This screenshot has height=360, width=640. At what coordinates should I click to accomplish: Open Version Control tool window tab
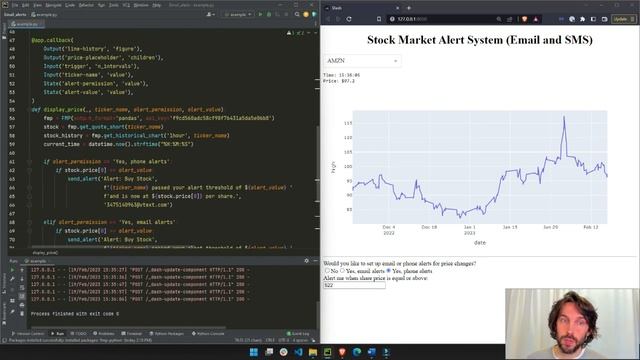[x=28, y=334]
